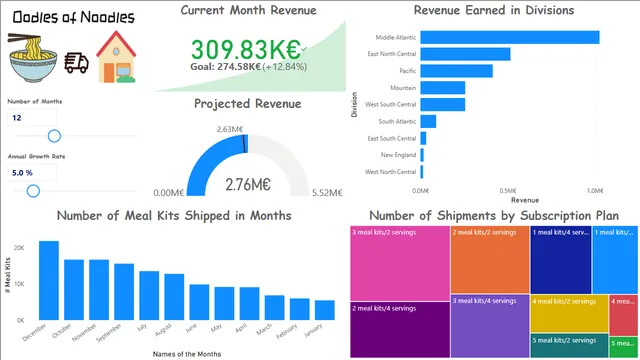Select the Pacific revenue bar
The height and width of the screenshot is (360, 640).
[457, 71]
